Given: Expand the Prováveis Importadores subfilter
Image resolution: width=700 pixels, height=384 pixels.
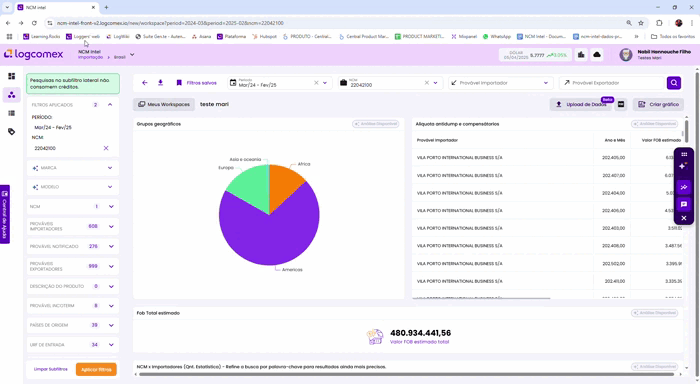Looking at the screenshot, I should (111, 226).
